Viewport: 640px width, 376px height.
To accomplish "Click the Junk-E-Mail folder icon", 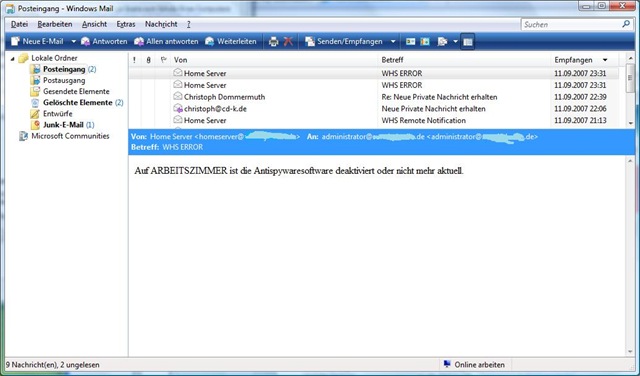I will click(x=36, y=125).
